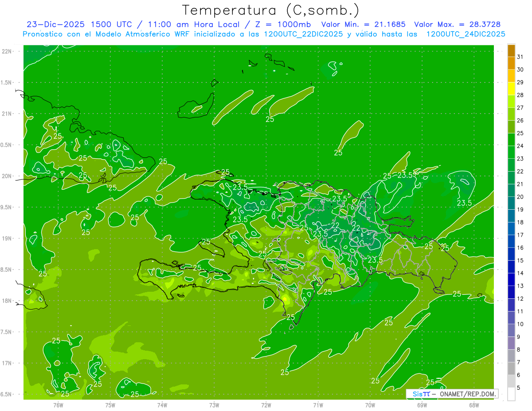
Task: Click the colorbar legend label '18'
Action: point(520,223)
